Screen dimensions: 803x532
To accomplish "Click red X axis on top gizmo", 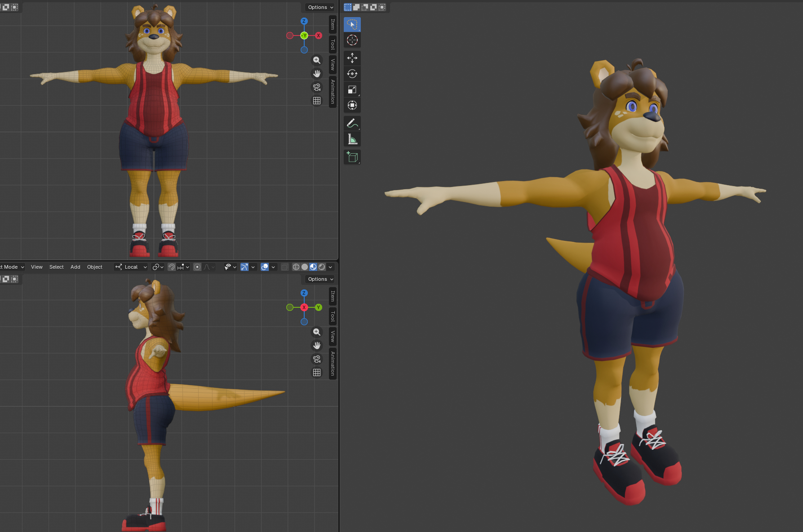I will pos(319,35).
